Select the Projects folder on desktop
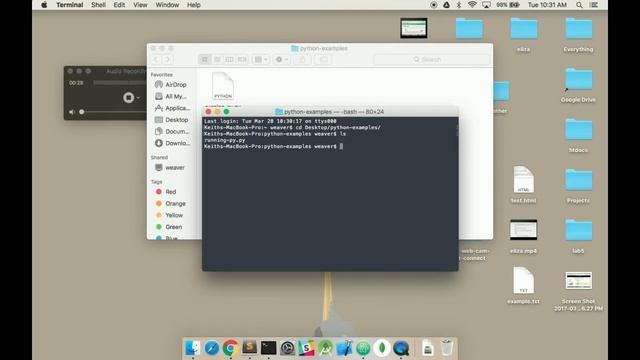Image resolution: width=640 pixels, height=360 pixels. 578,186
